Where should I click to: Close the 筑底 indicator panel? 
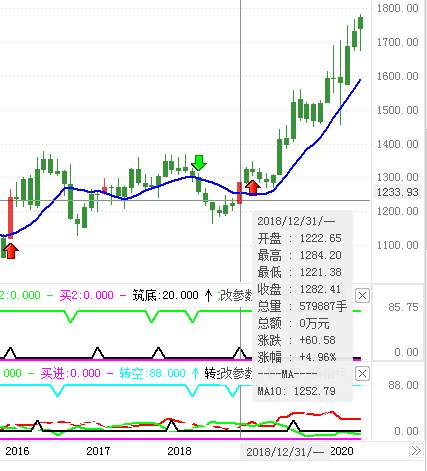[x=362, y=296]
